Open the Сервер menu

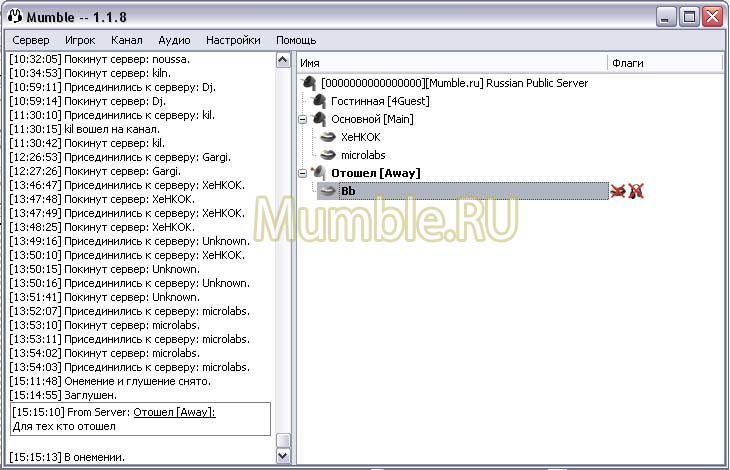pos(31,40)
